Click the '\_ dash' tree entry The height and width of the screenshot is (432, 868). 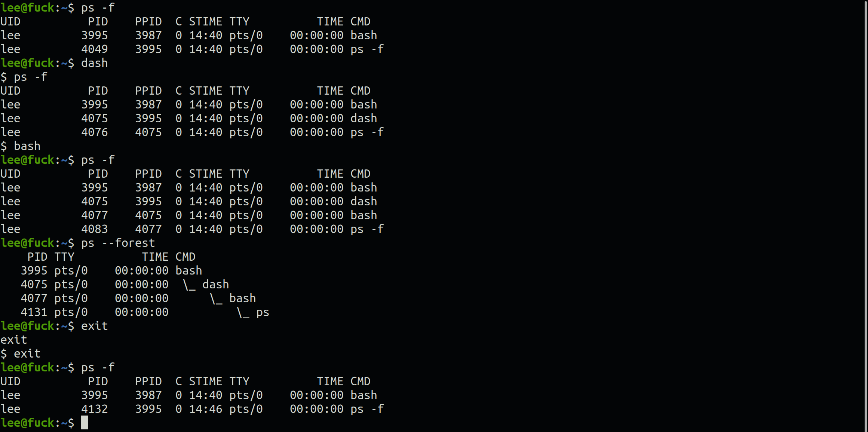click(206, 285)
